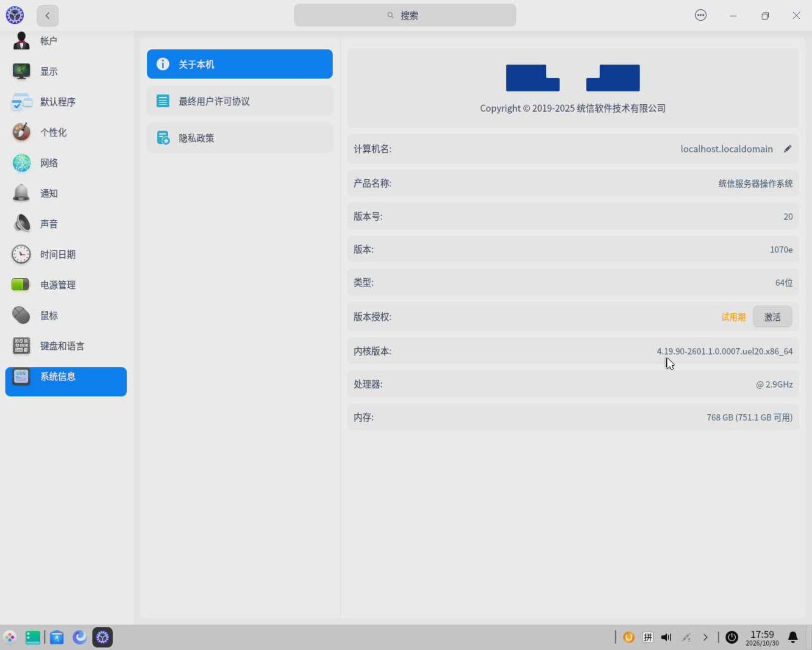This screenshot has height=650, width=812.
Task: Open the 键盘和语言 keyboard and language settings
Action: pyautogui.click(x=66, y=346)
